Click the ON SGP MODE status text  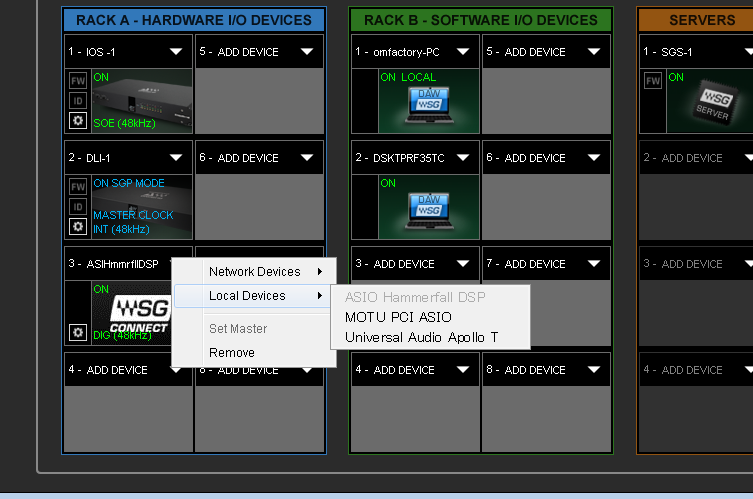point(129,183)
